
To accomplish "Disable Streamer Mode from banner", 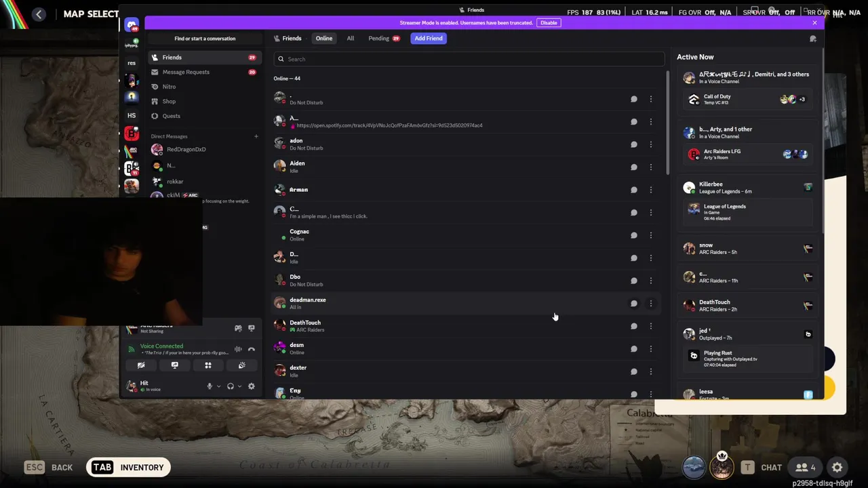I will pyautogui.click(x=549, y=23).
